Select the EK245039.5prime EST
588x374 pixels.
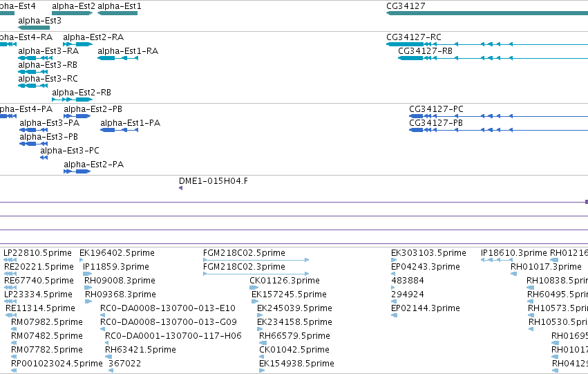click(260, 315)
